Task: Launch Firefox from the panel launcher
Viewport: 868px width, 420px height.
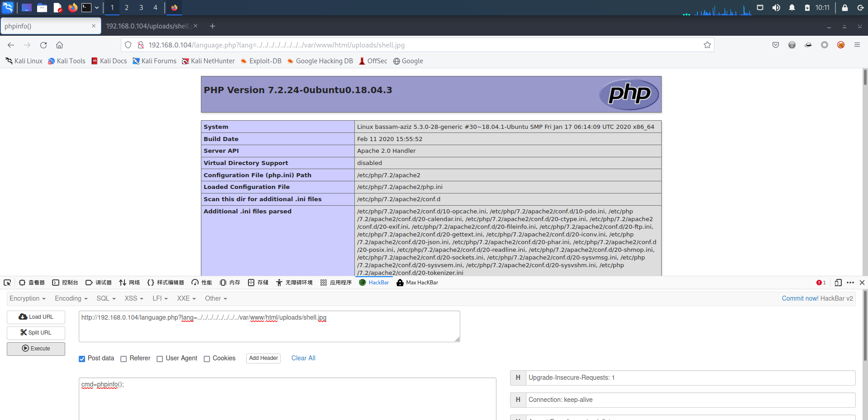Action: point(72,8)
